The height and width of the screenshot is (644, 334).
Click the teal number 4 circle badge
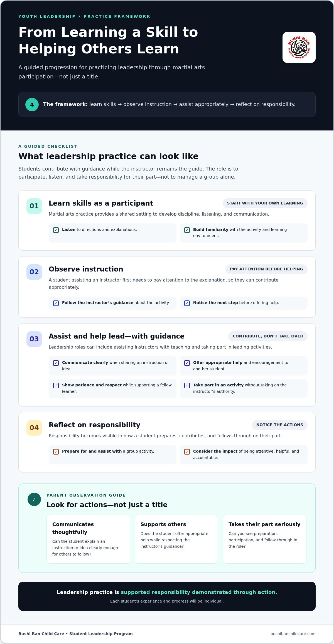(32, 105)
